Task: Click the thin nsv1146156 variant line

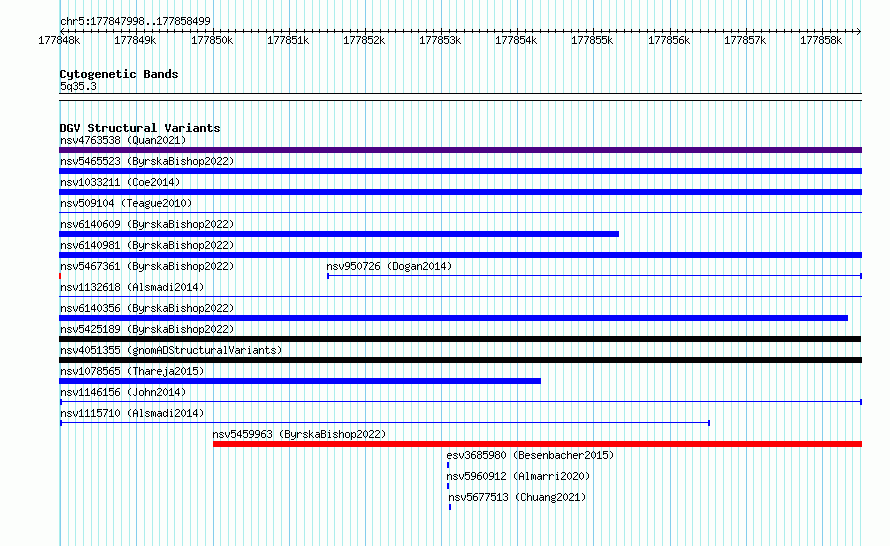Action: pyautogui.click(x=461, y=402)
